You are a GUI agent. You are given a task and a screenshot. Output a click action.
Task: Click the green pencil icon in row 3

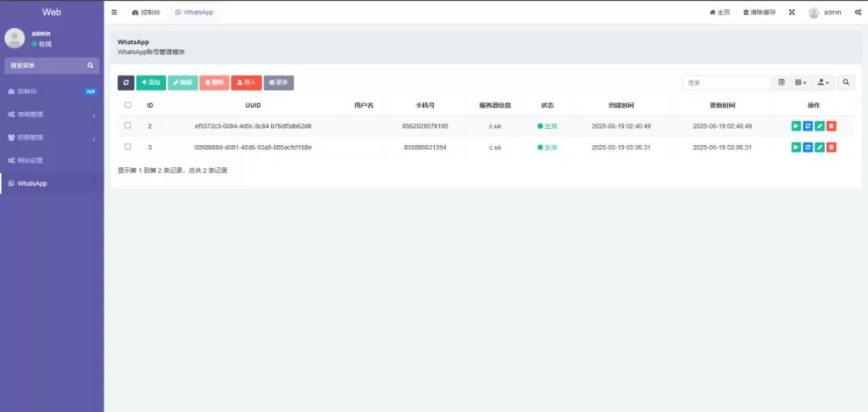(820, 148)
